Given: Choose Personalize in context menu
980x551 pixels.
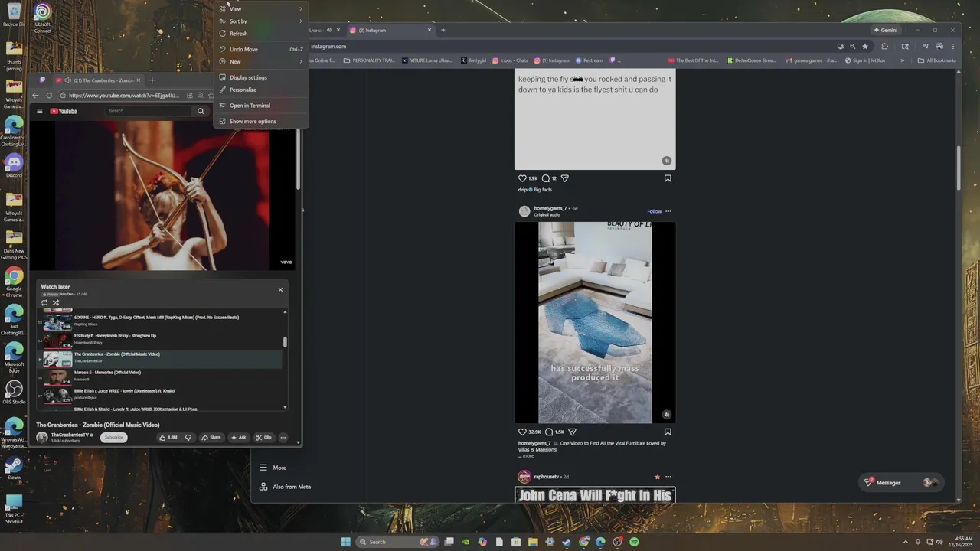Looking at the screenshot, I should click(260, 90).
